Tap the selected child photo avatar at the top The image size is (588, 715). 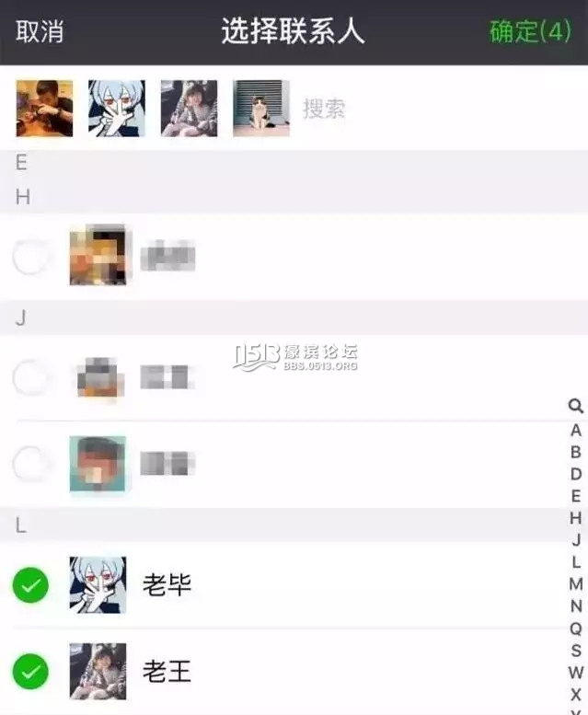tap(190, 109)
